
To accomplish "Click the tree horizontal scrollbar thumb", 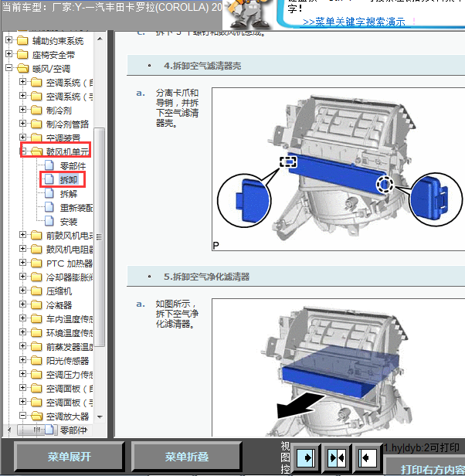I will tap(36, 430).
